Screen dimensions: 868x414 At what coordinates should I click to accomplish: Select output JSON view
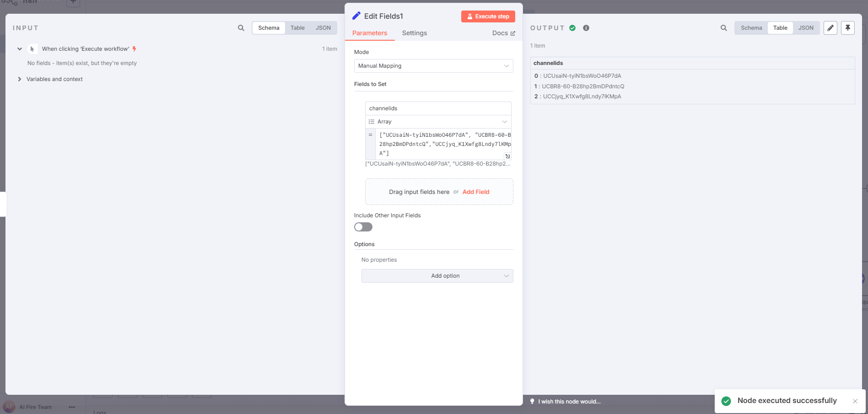[x=806, y=28]
